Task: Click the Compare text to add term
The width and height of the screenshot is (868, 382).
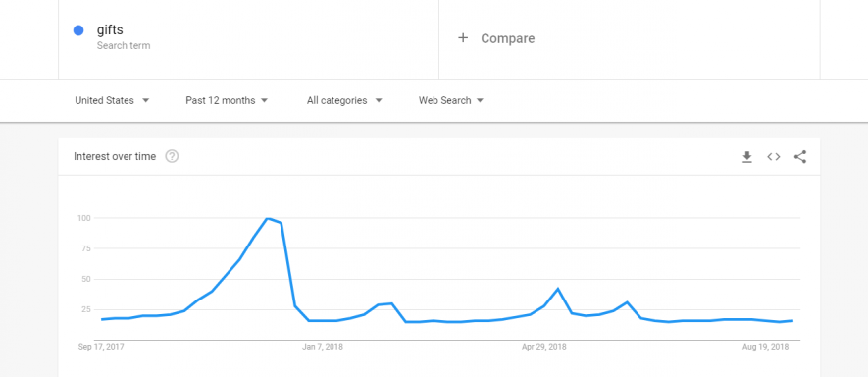Action: pos(508,38)
